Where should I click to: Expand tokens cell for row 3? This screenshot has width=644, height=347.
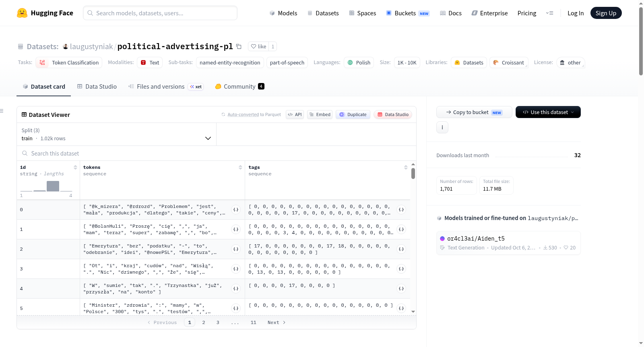(x=236, y=269)
